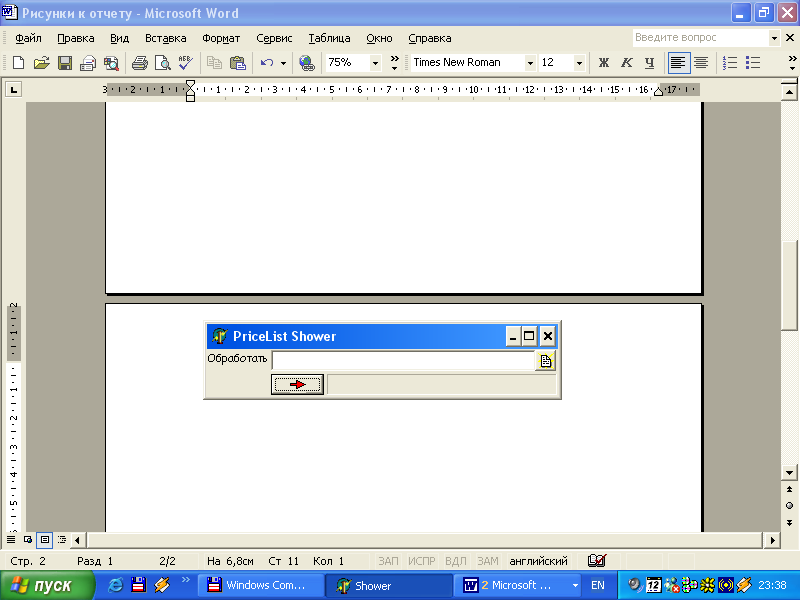Open Times New Roman font dropdown
This screenshot has height=600, width=800.
coord(530,63)
